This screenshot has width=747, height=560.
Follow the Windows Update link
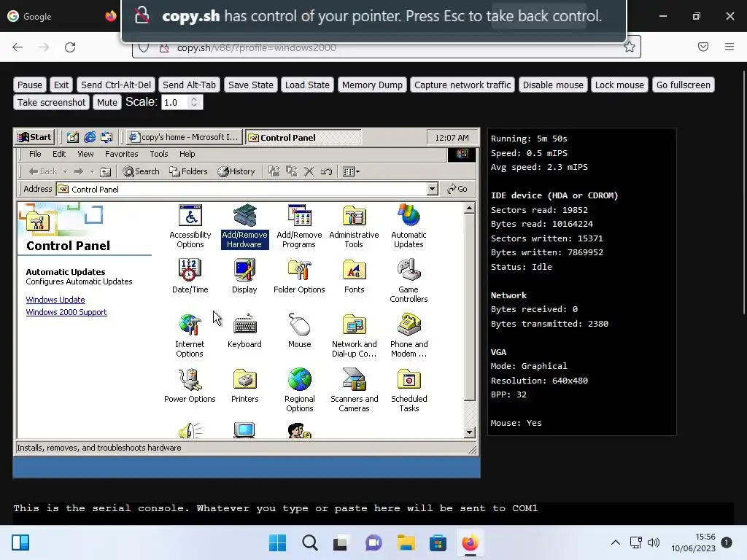(55, 300)
